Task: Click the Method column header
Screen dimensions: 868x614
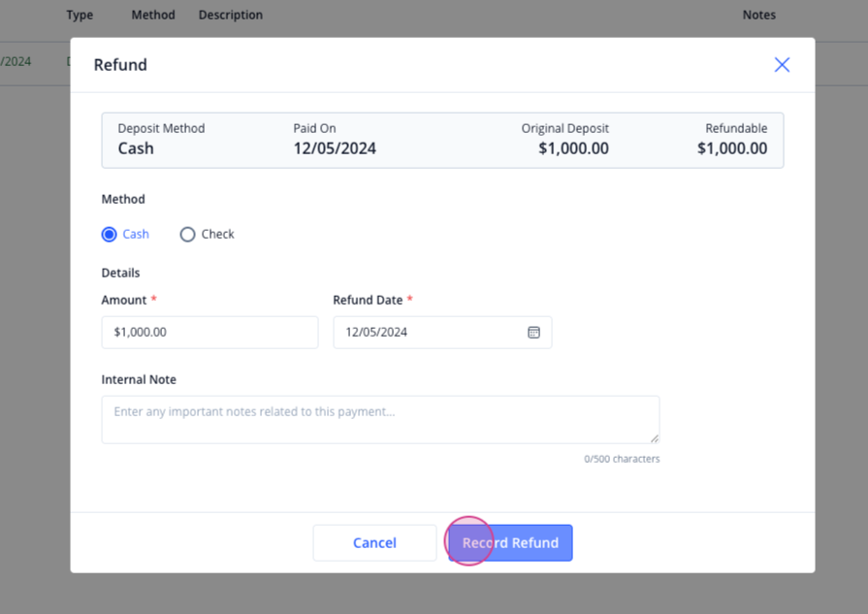Action: pos(153,15)
